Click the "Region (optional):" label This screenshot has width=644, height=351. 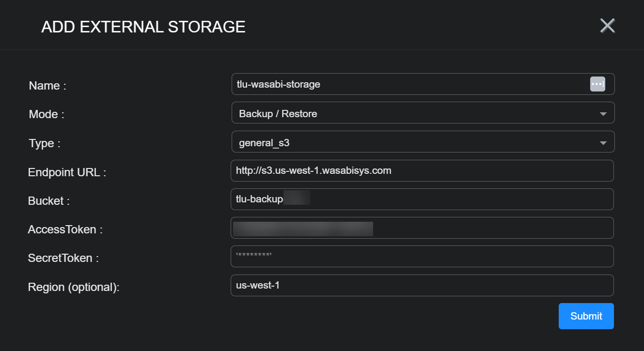(x=74, y=287)
